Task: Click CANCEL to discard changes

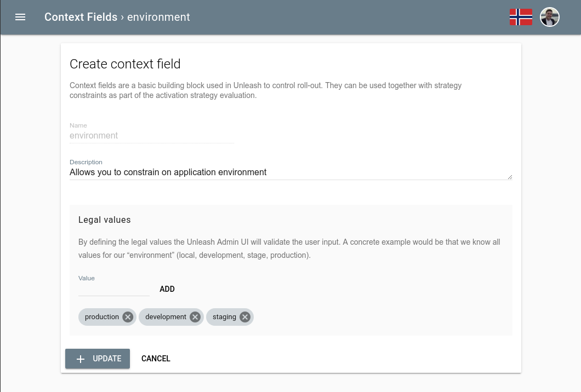Action: [x=156, y=359]
